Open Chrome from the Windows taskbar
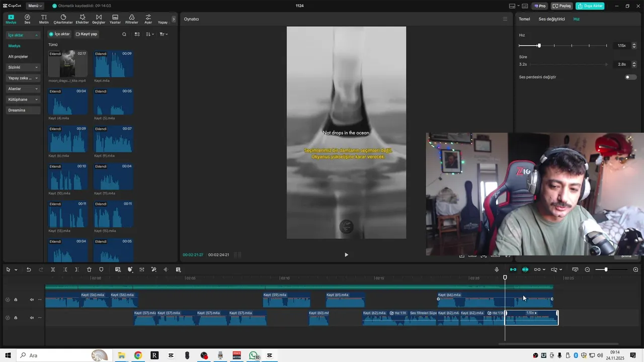 pos(138,355)
